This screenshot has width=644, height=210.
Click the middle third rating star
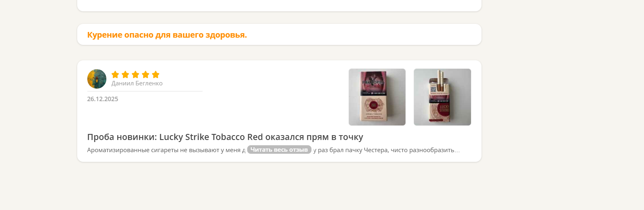pyautogui.click(x=135, y=74)
